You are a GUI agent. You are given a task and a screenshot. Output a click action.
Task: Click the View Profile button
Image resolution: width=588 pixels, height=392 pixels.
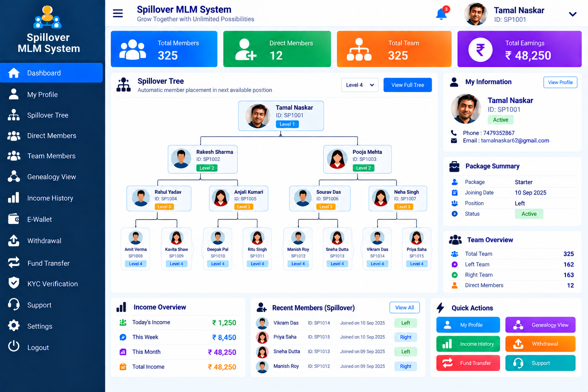(560, 82)
